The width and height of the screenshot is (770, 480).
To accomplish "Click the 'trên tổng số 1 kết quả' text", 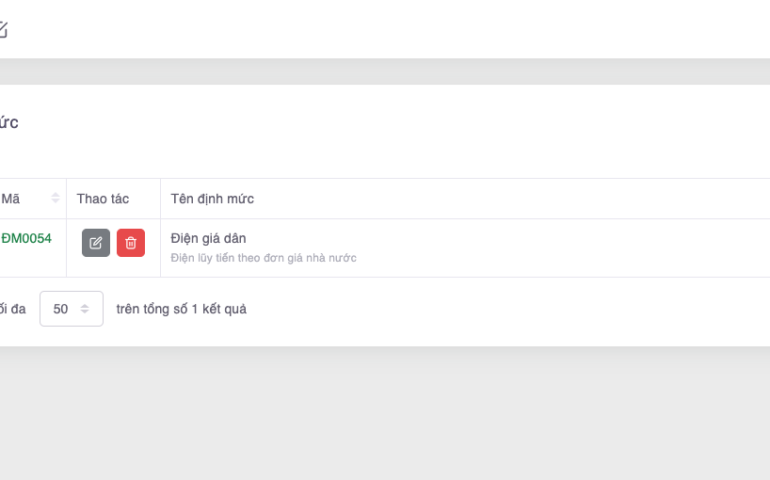I will [x=181, y=309].
